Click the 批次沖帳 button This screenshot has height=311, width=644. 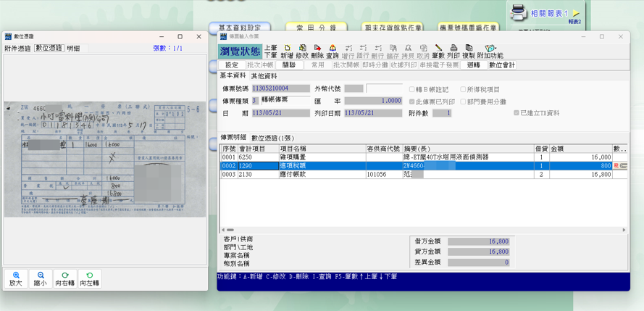tap(260, 65)
